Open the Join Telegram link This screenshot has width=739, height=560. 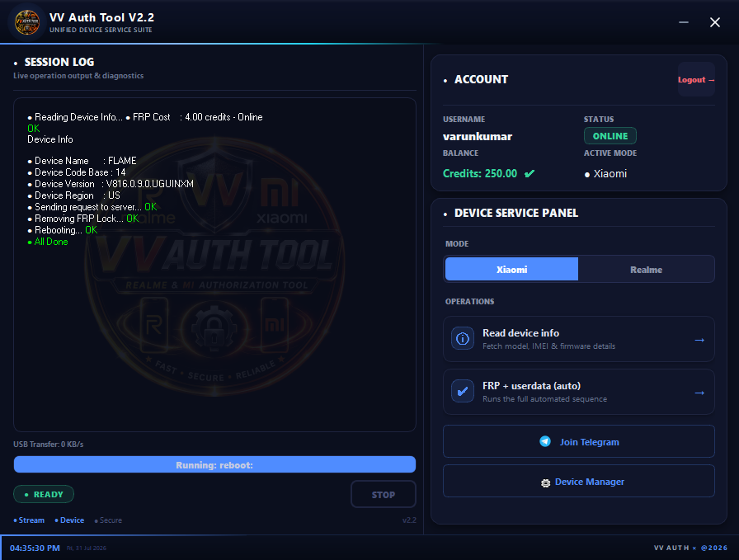[x=579, y=442]
